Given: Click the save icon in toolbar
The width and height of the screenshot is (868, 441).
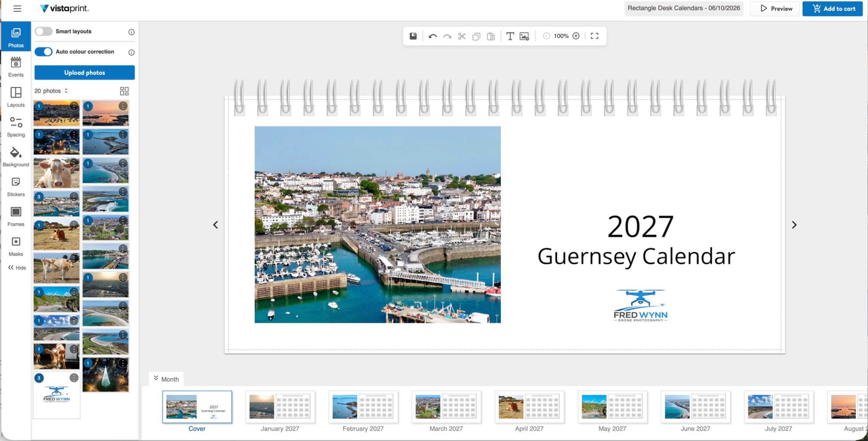Looking at the screenshot, I should tap(413, 36).
